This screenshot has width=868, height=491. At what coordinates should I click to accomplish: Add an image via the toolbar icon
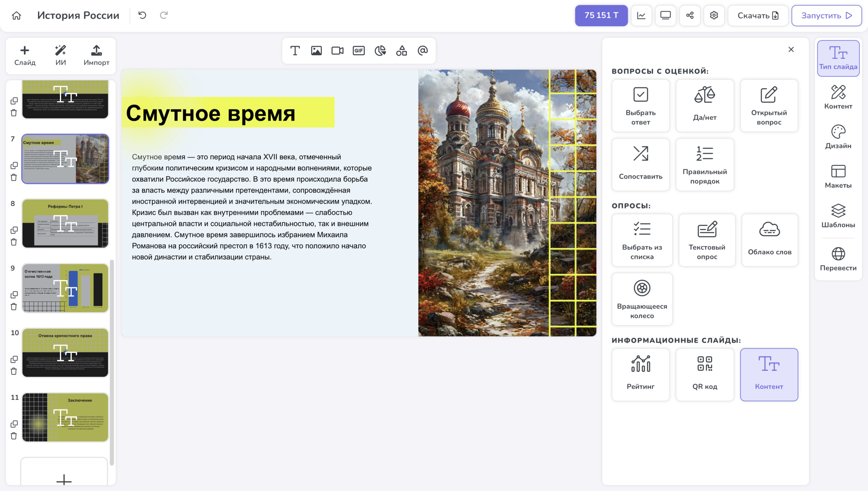click(x=316, y=51)
